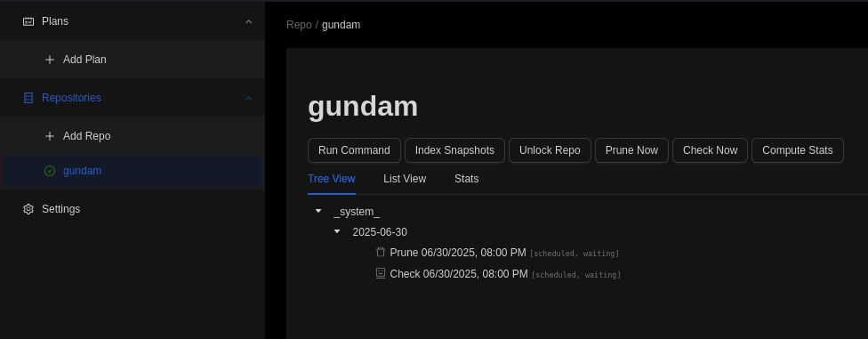Click the Settings gear icon
Screen dimensions: 868x339
pyautogui.click(x=28, y=209)
